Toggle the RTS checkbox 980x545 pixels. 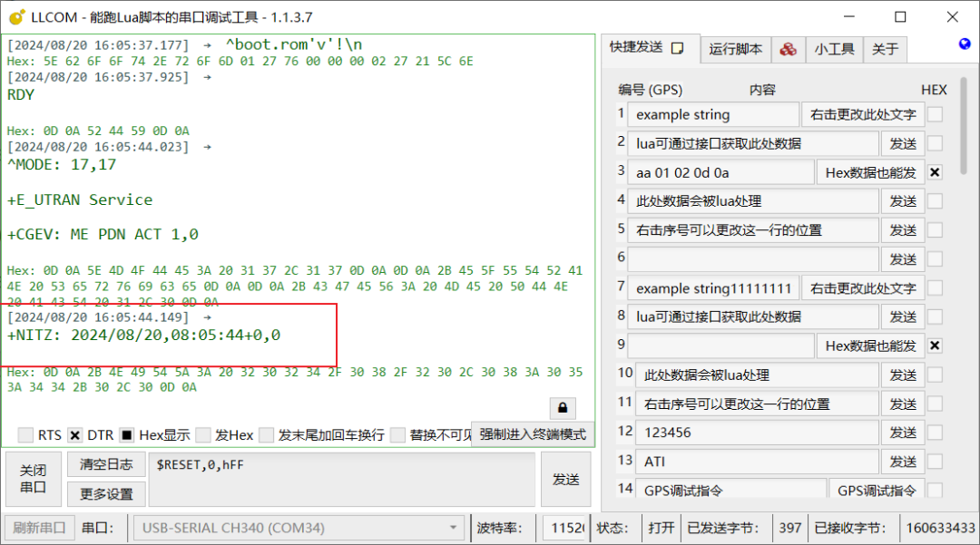[x=25, y=434]
